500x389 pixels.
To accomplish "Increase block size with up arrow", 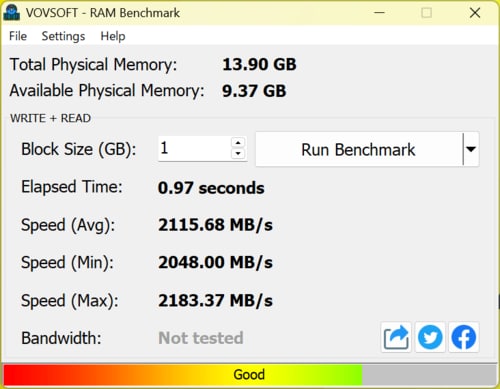I will (238, 143).
